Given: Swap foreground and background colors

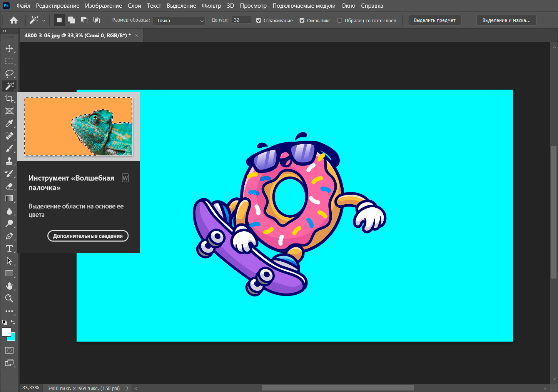Looking at the screenshot, I should (x=13, y=322).
